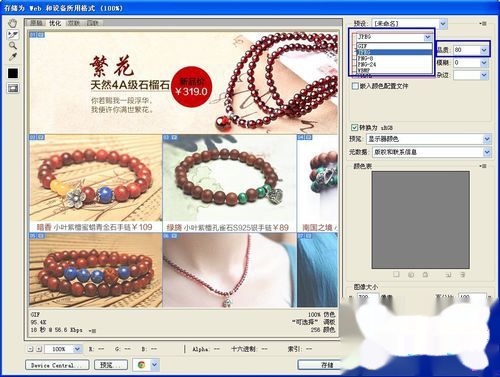500x377 pixels.
Task: Select the 繁花 banner slice
Action: tap(184, 83)
